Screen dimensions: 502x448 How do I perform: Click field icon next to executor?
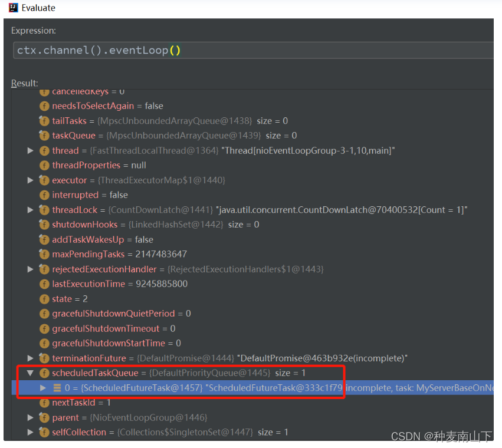44,180
